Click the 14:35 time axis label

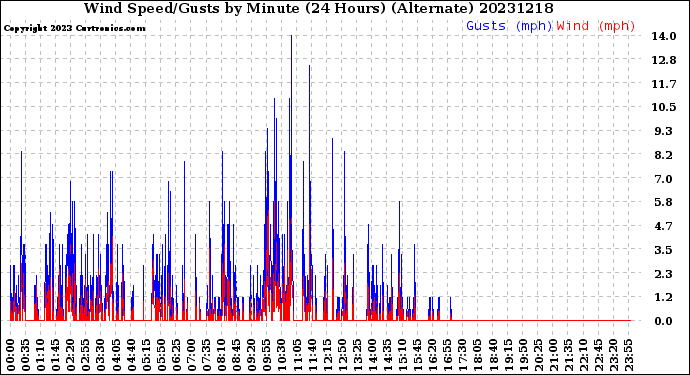pyautogui.click(x=388, y=355)
